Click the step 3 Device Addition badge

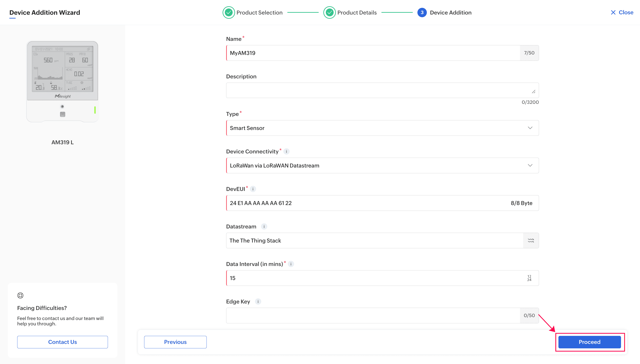click(422, 12)
